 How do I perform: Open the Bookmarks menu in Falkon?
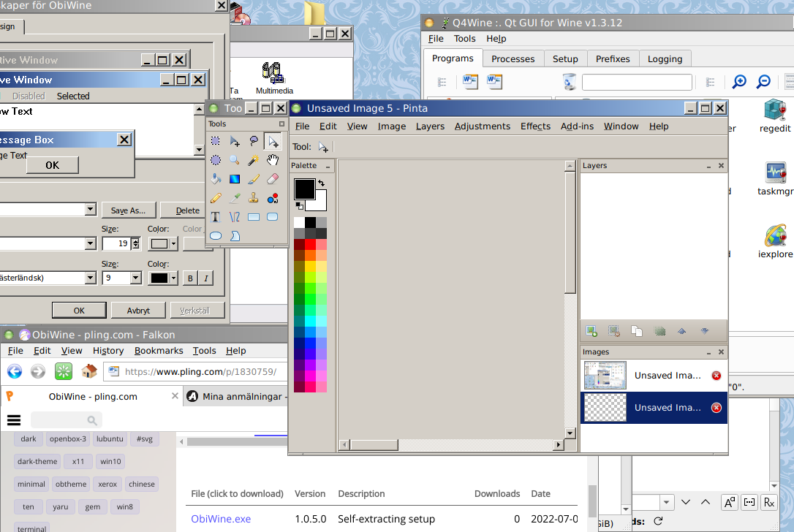159,351
